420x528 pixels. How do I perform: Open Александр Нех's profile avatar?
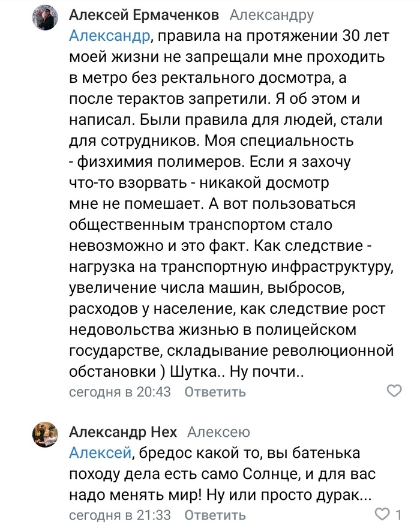tap(45, 433)
